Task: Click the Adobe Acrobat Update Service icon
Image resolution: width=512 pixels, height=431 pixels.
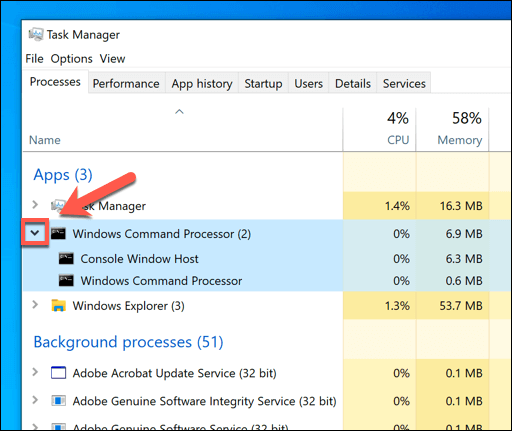Action: [x=58, y=373]
